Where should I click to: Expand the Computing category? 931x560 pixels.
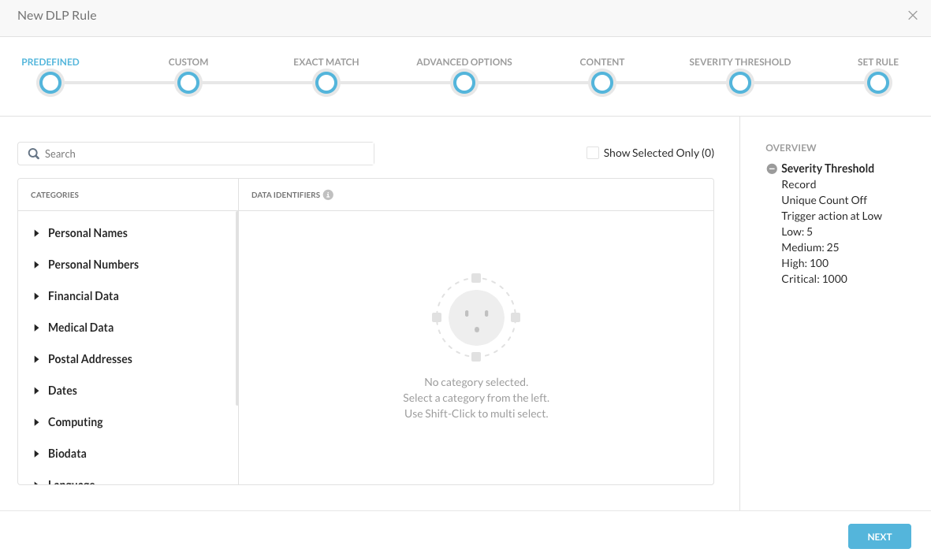(37, 422)
